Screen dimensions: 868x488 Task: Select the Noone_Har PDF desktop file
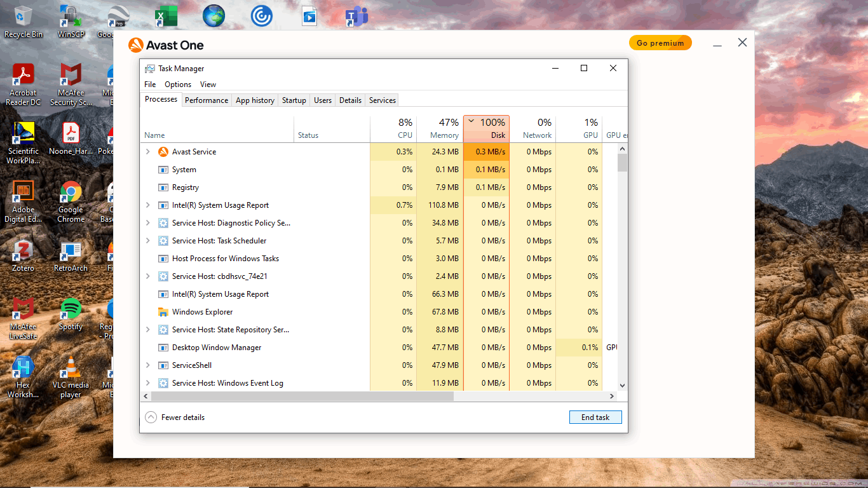point(71,139)
